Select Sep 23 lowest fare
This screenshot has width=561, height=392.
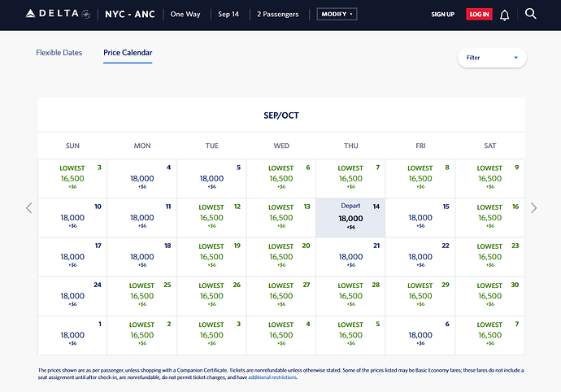coord(489,257)
